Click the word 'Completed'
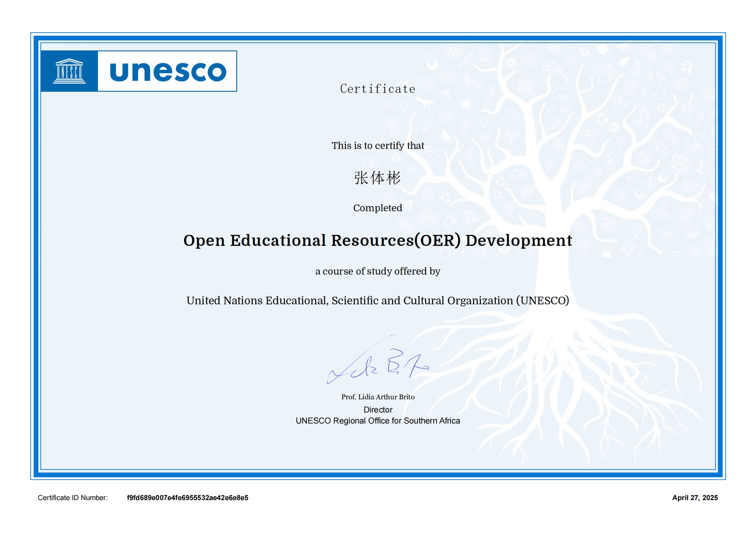756x534 pixels. [x=378, y=208]
